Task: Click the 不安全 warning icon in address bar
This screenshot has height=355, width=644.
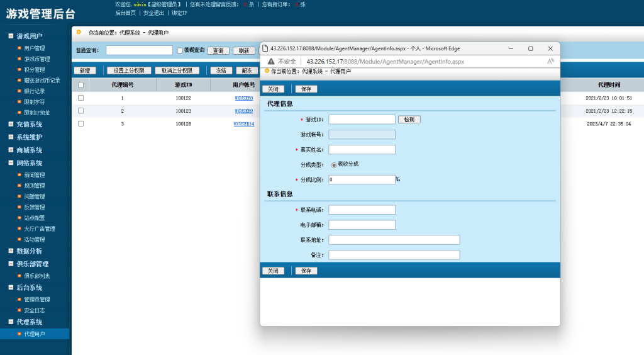Action: click(x=271, y=61)
